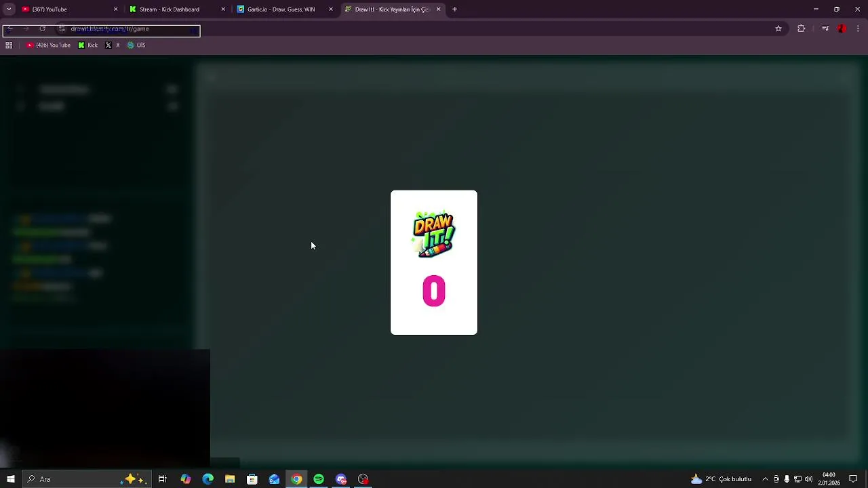Open File Explorer from the taskbar
The image size is (868, 488).
(x=230, y=479)
